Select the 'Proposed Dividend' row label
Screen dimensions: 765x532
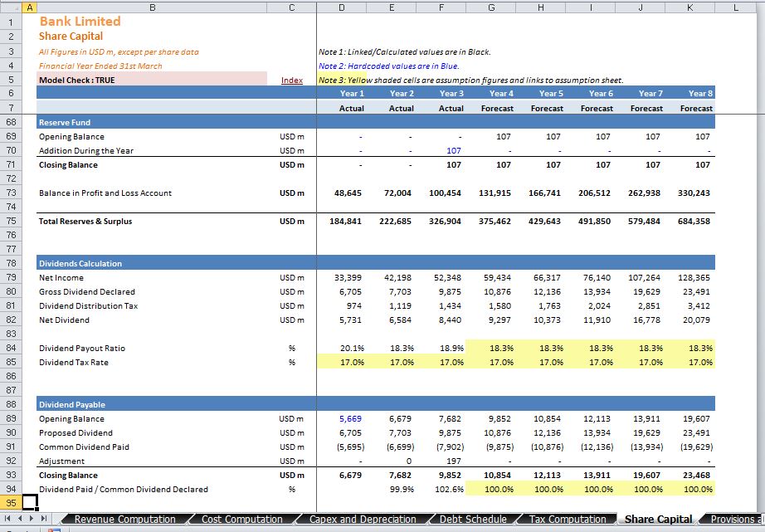pos(76,432)
